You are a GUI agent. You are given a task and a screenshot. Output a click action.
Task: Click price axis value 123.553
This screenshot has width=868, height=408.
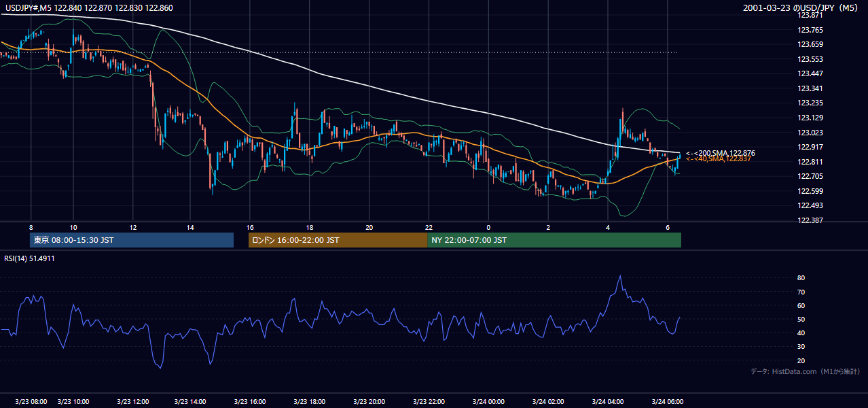(x=810, y=59)
